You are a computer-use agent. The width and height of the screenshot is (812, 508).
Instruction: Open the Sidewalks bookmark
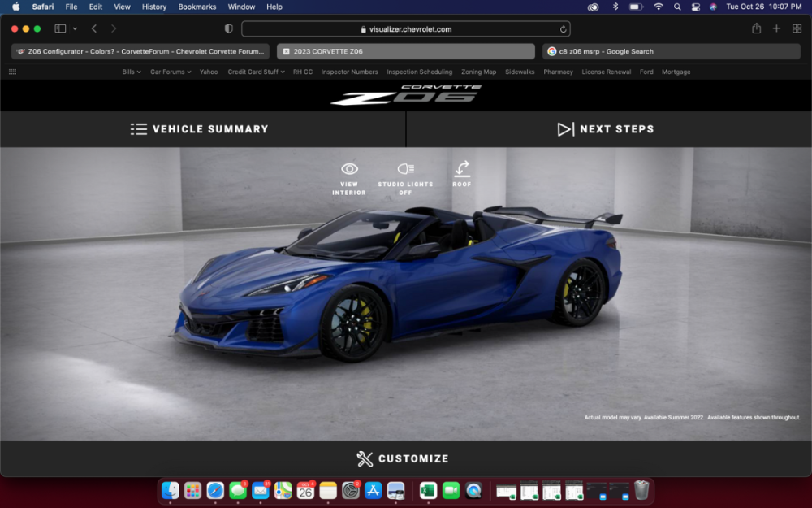[x=520, y=72]
